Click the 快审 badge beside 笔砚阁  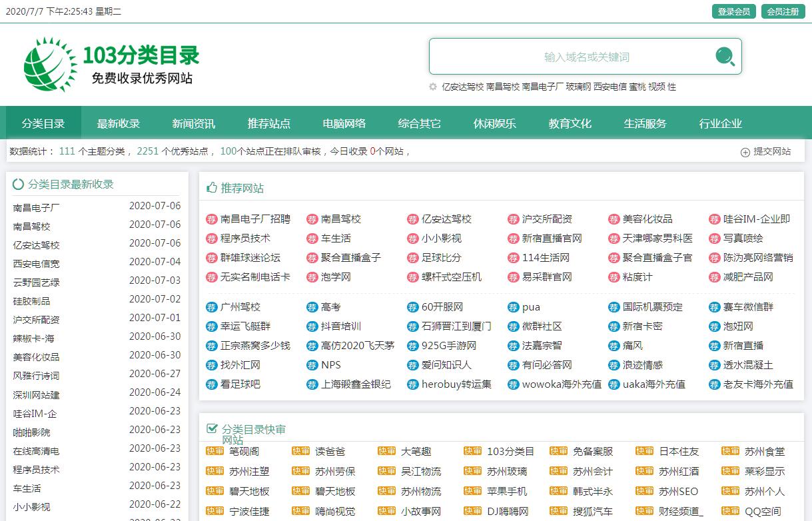[214, 452]
